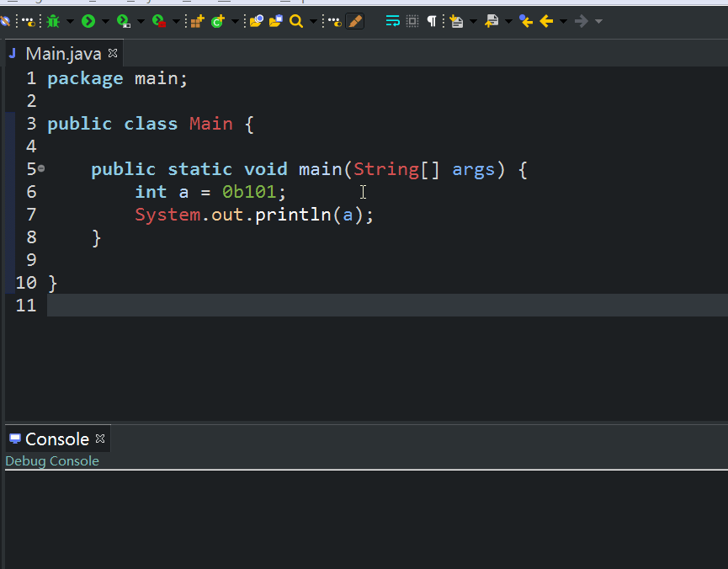
Task: Go Back with the yellow left arrow
Action: tap(546, 21)
